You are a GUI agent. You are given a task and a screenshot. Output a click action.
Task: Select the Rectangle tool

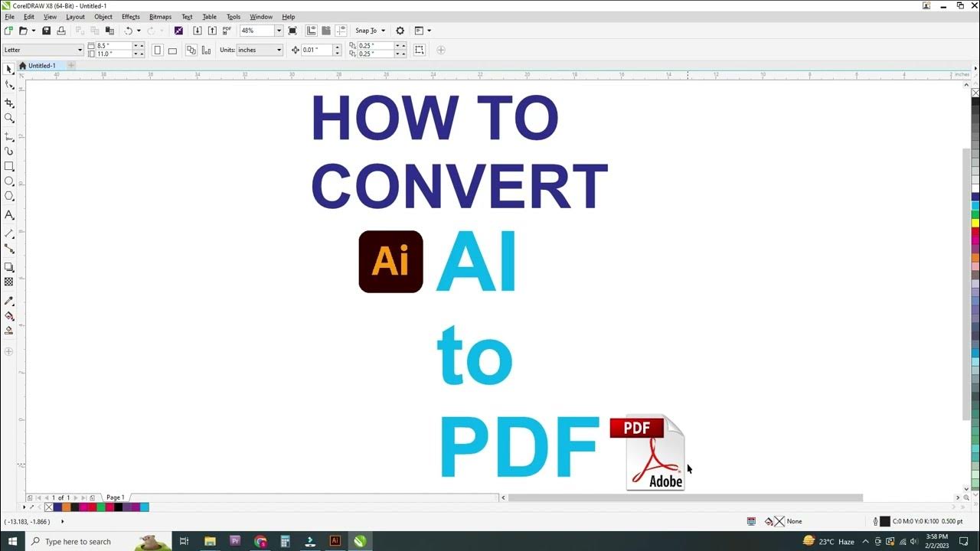click(9, 166)
